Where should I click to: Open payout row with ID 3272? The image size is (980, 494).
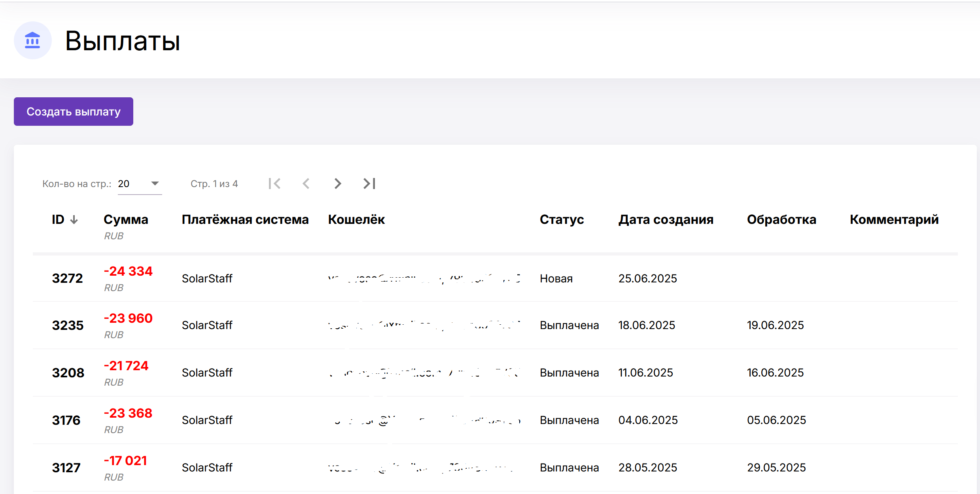coord(67,278)
